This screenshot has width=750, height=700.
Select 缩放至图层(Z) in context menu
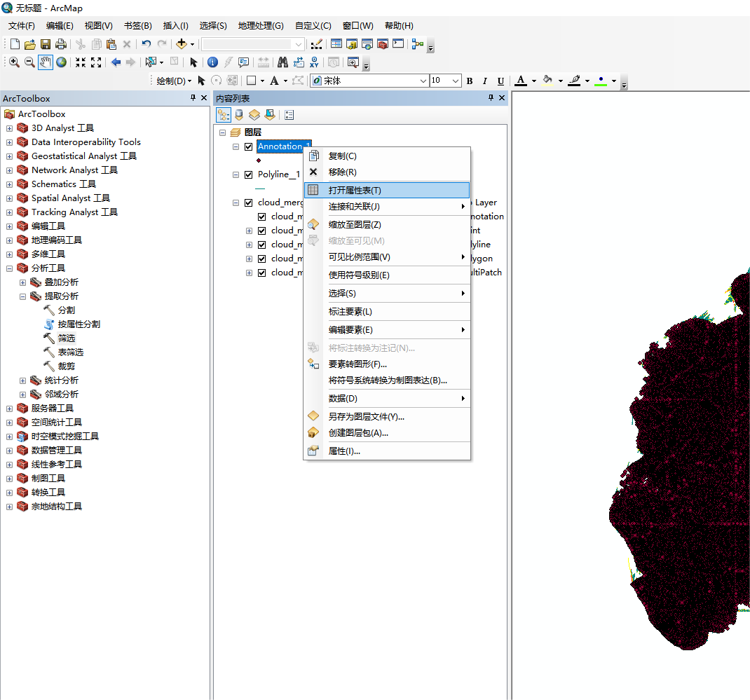click(x=387, y=225)
